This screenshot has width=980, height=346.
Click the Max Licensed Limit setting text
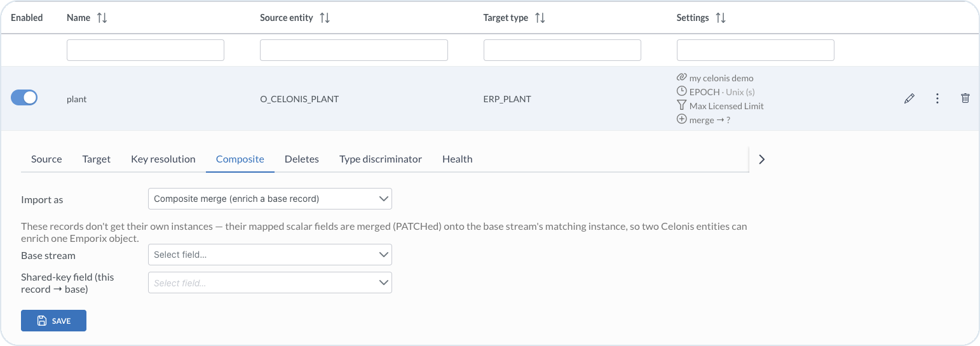click(726, 106)
